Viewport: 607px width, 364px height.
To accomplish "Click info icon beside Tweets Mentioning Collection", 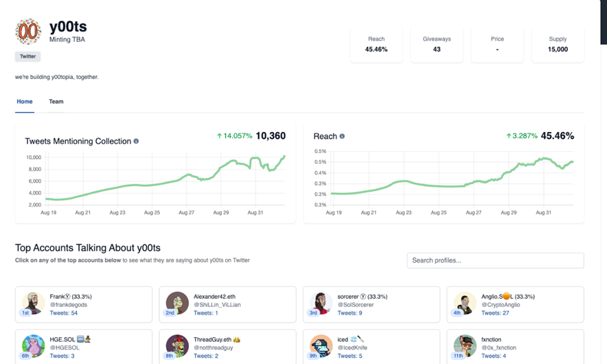I will pyautogui.click(x=136, y=141).
